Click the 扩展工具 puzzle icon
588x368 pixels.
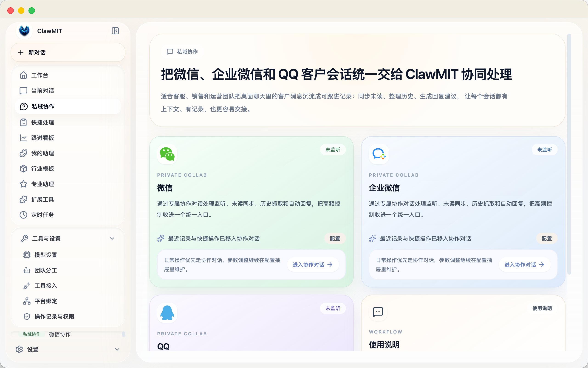coord(23,199)
